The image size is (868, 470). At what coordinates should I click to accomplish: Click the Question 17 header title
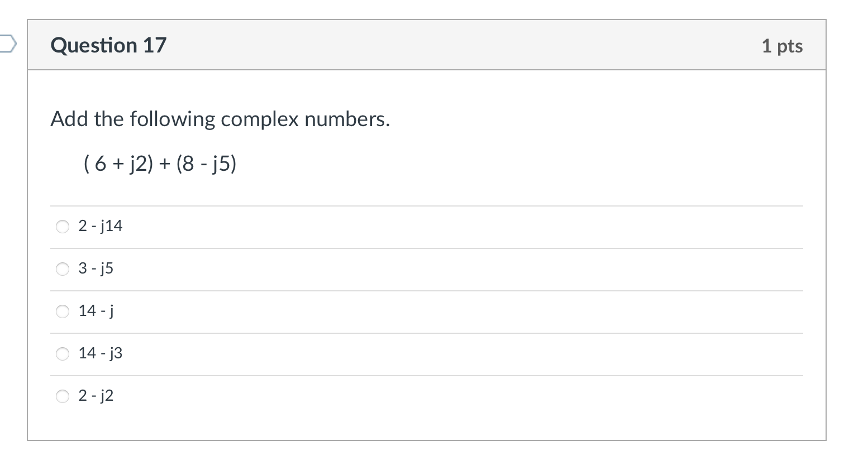click(x=108, y=45)
